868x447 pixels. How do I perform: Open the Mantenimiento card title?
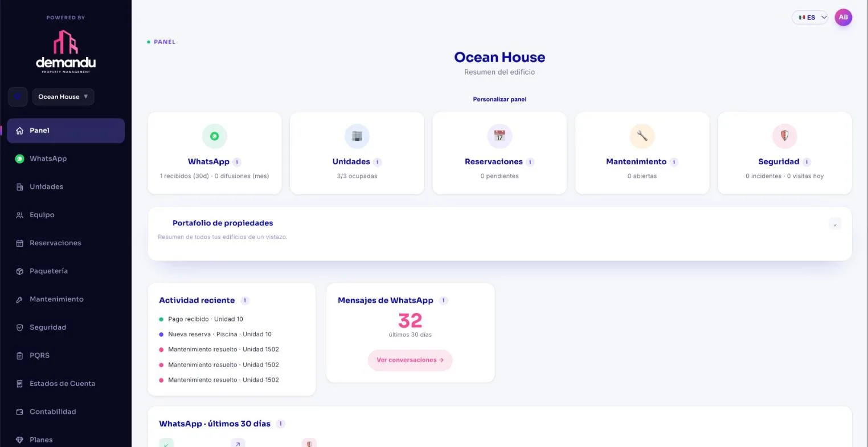pos(636,162)
